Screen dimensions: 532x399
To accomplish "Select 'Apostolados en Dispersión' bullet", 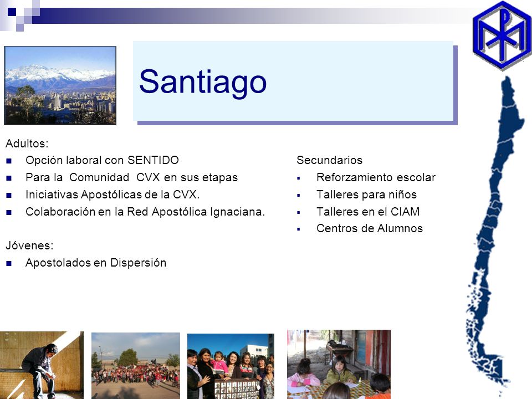I will (x=96, y=263).
